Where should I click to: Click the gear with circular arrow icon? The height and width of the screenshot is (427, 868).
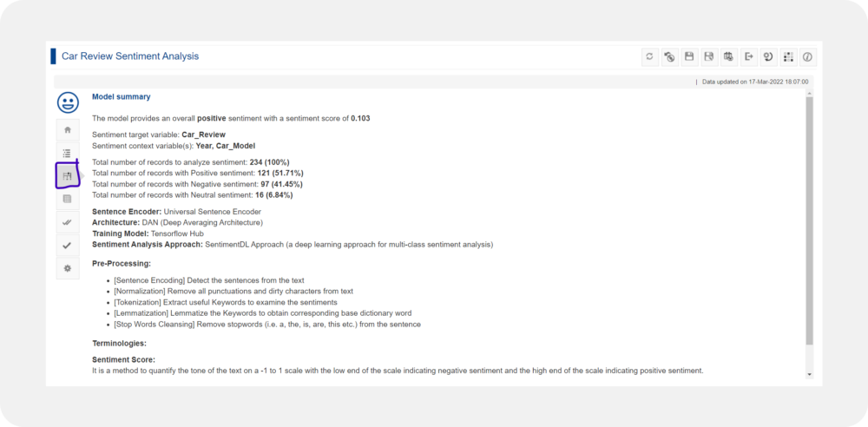[768, 57]
